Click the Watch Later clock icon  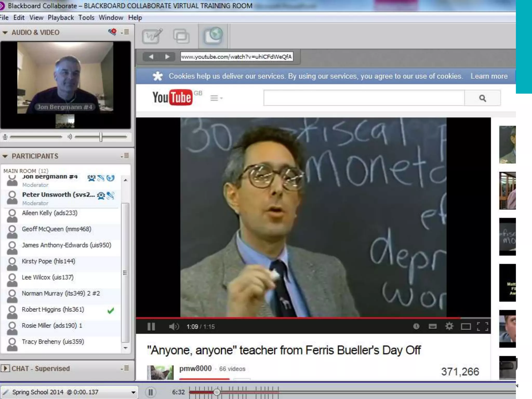pyautogui.click(x=416, y=326)
